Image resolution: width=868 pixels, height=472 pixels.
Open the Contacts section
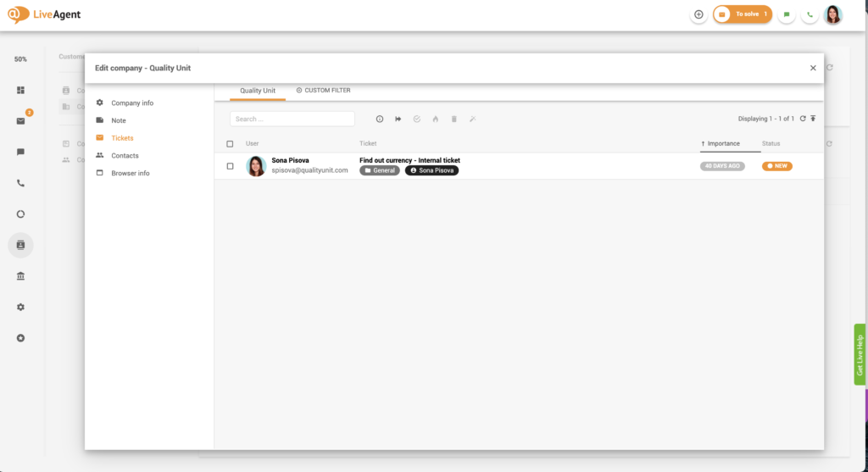125,156
